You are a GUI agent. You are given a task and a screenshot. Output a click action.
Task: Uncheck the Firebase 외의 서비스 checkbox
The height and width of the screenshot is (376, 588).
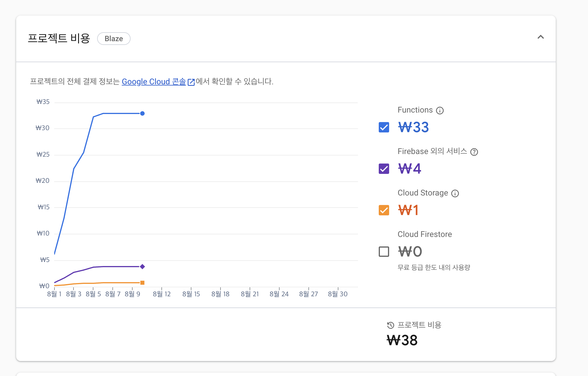384,169
